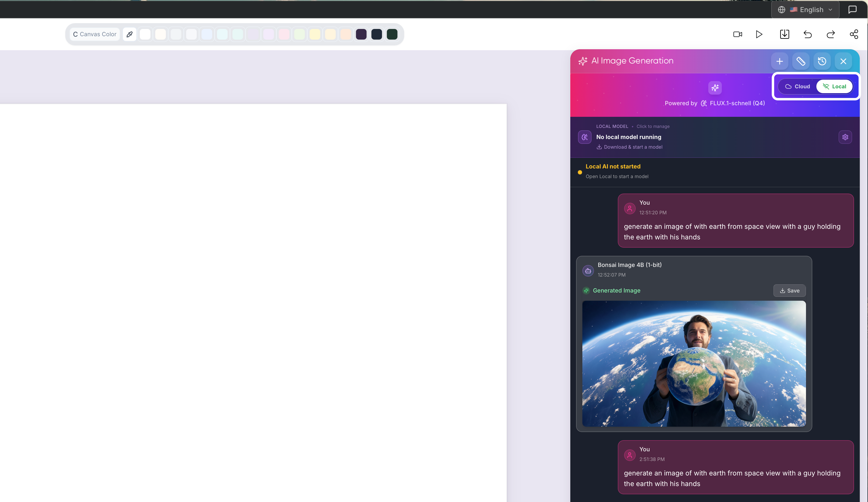
Task: Start a new chat with the plus icon
Action: [x=779, y=61]
